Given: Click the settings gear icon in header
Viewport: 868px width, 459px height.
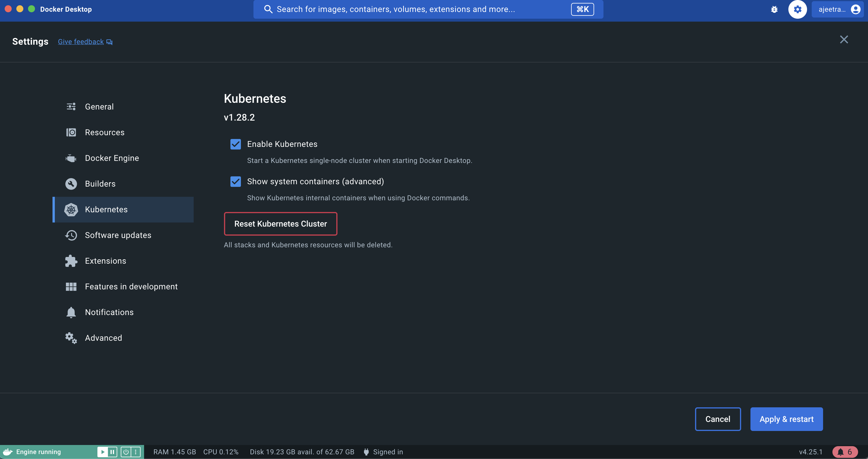Looking at the screenshot, I should (x=797, y=9).
